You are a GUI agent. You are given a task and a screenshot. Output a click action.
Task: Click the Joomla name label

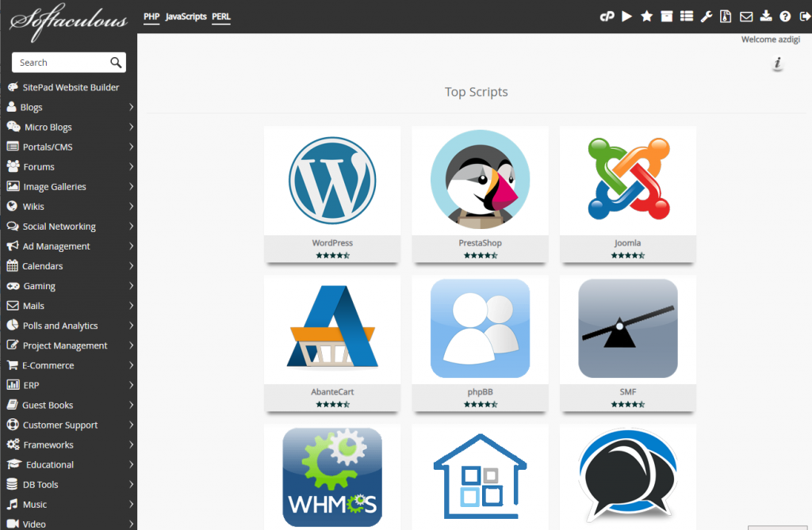[628, 242]
